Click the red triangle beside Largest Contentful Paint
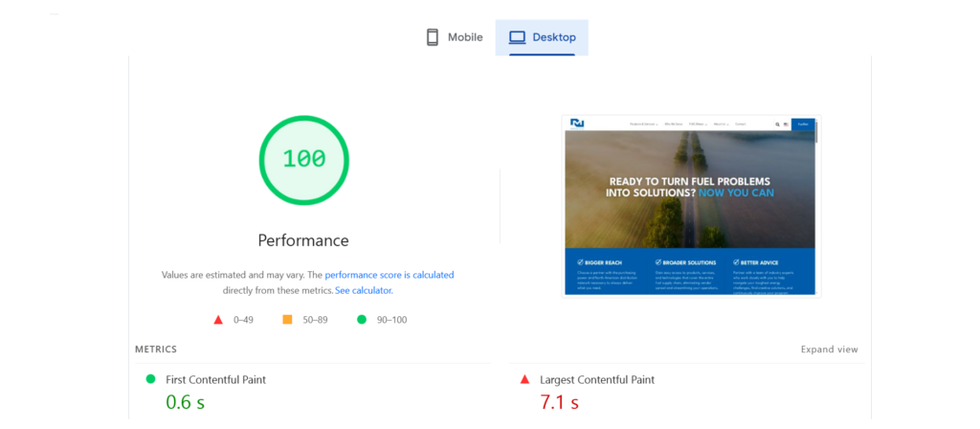980x429 pixels. click(x=524, y=379)
